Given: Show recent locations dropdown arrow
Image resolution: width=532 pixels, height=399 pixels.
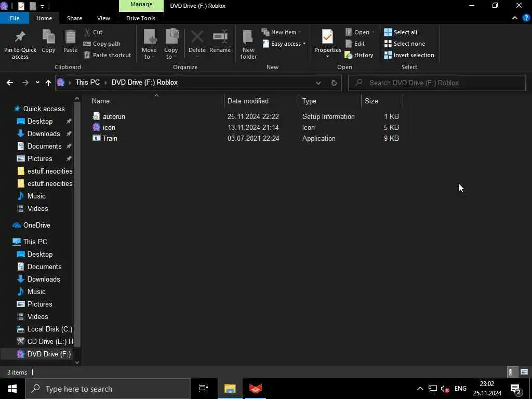Looking at the screenshot, I should tap(37, 83).
